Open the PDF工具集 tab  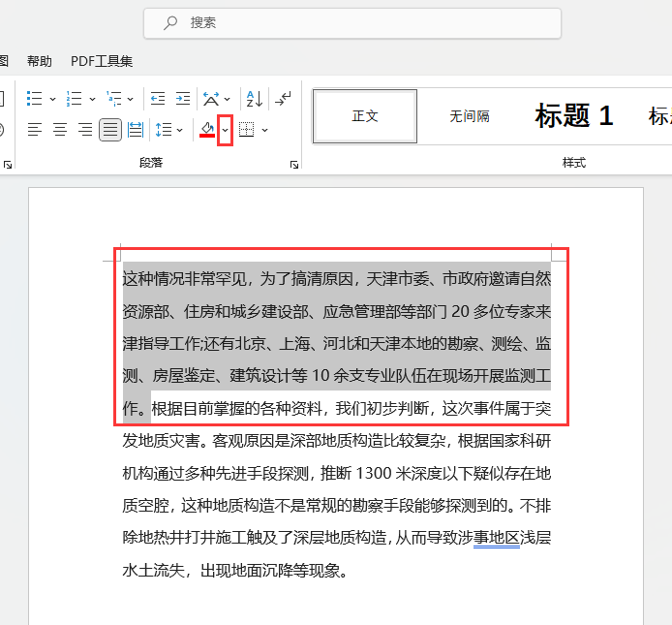pos(102,61)
